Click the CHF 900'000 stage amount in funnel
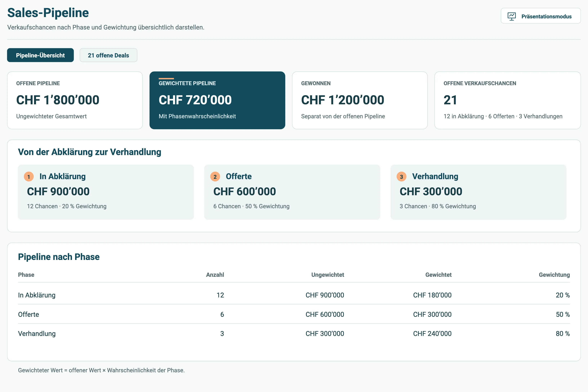588x392 pixels. (x=58, y=191)
